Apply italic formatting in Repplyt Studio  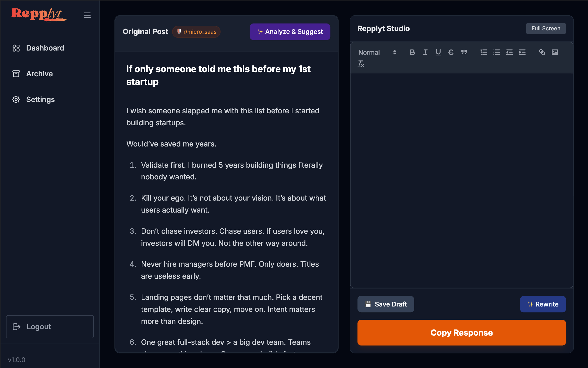pos(425,52)
